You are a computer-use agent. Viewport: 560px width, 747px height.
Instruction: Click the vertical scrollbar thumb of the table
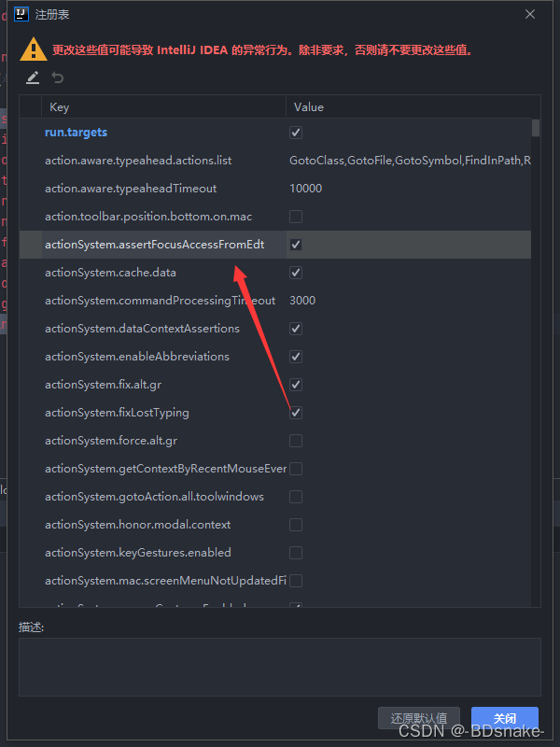click(536, 128)
